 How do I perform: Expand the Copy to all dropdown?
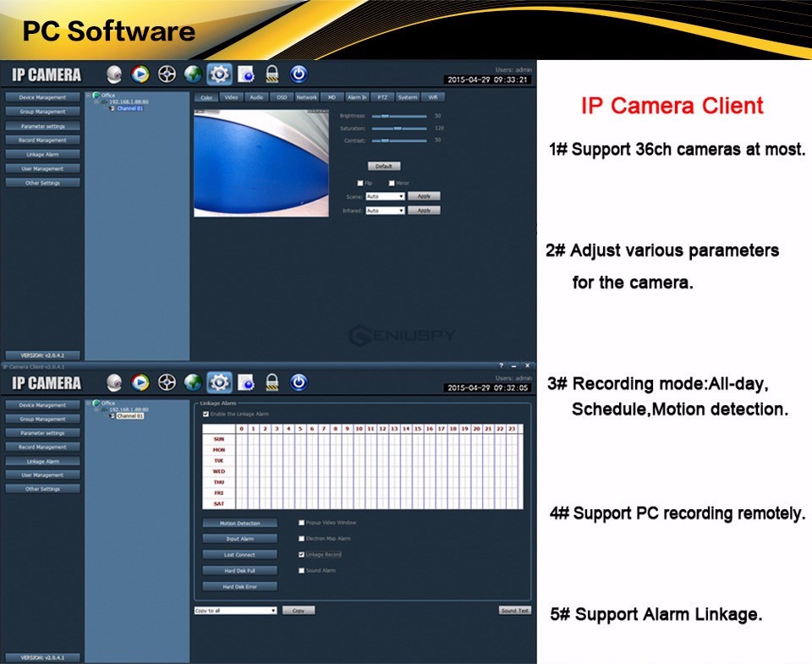(x=236, y=610)
